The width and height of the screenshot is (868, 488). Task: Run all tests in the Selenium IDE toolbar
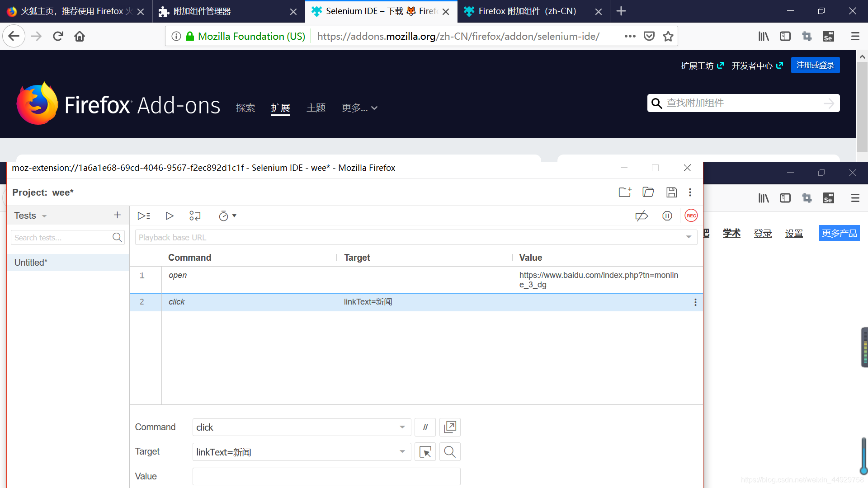click(x=144, y=216)
